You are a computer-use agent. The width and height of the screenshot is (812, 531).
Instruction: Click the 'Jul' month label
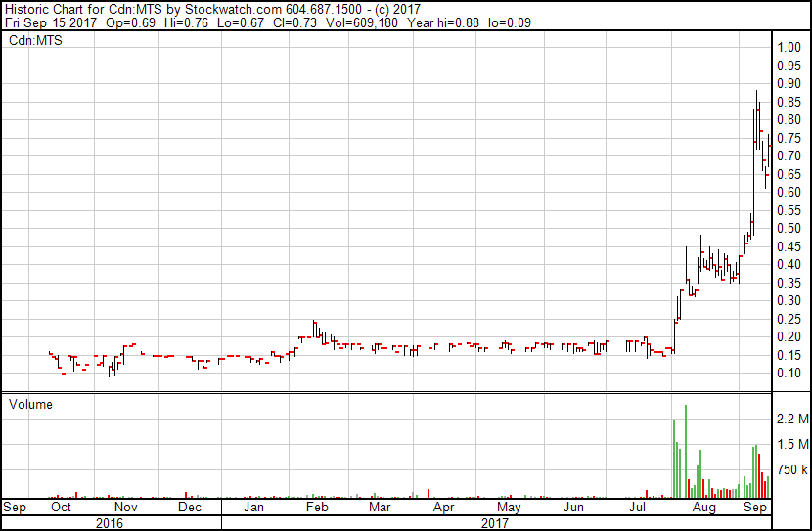(x=637, y=508)
